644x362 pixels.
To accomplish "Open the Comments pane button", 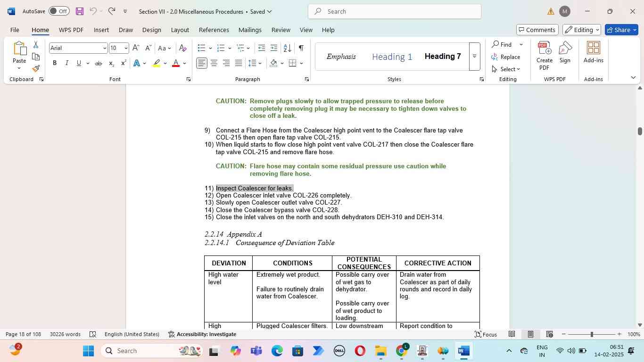I will click(537, 30).
